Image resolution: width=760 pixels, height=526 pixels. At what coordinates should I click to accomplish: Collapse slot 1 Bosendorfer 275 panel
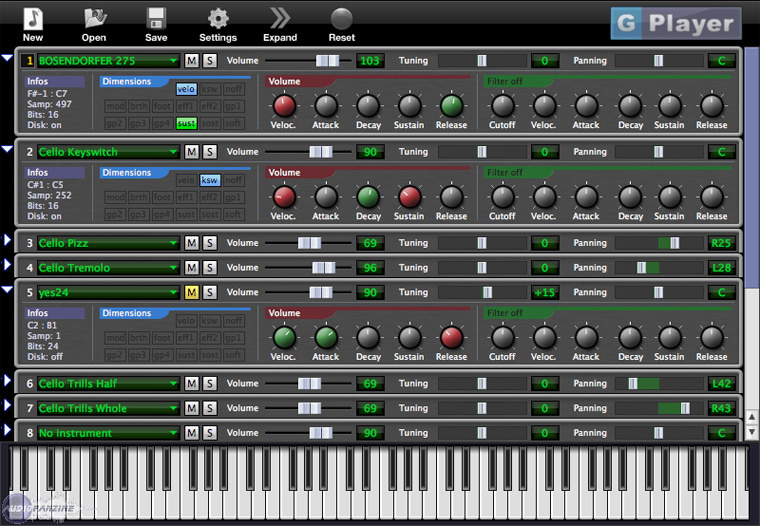point(7,58)
